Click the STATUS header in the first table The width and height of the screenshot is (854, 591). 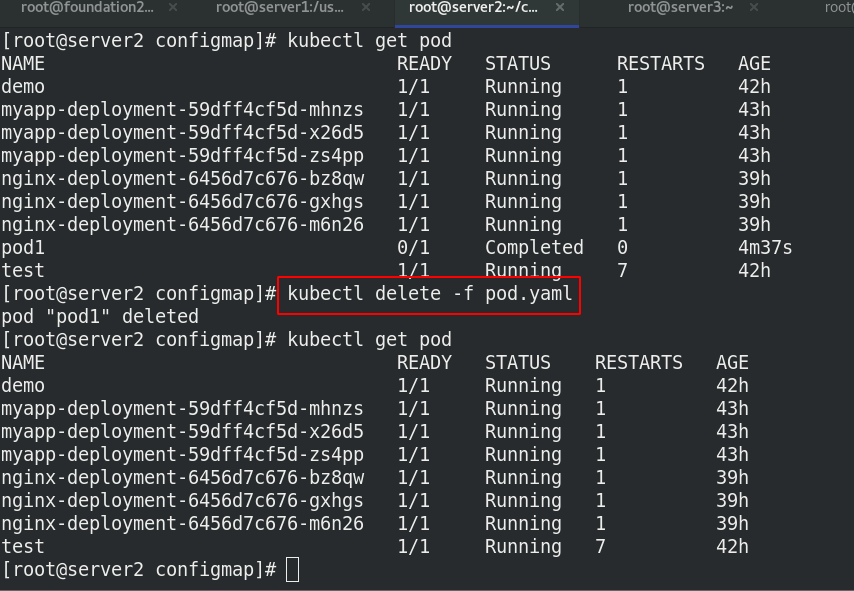(517, 64)
